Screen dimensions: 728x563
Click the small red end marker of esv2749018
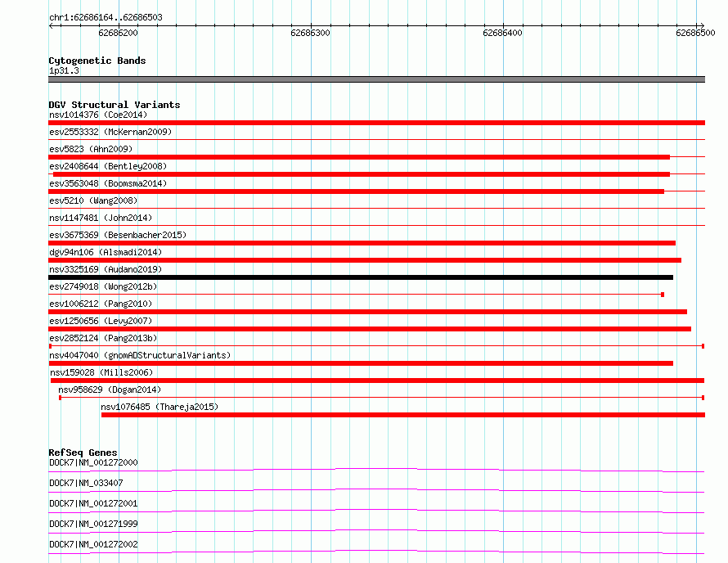[x=663, y=295]
